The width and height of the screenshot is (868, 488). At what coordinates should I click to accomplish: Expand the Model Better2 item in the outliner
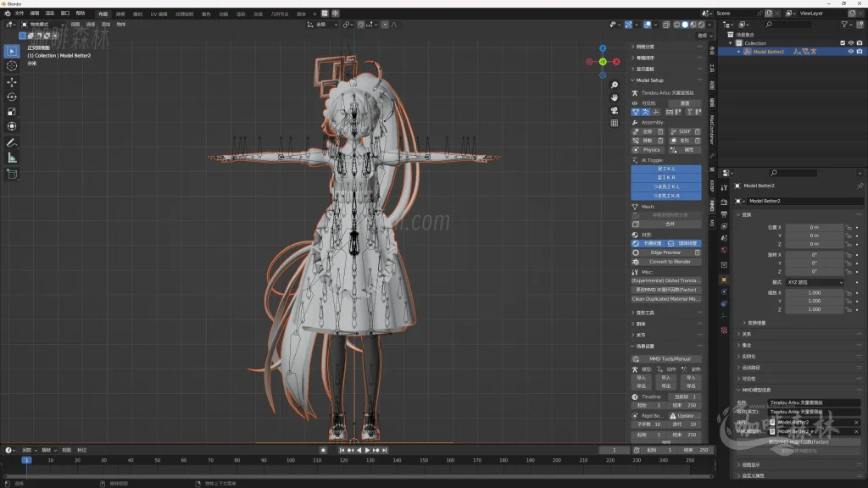tap(739, 52)
